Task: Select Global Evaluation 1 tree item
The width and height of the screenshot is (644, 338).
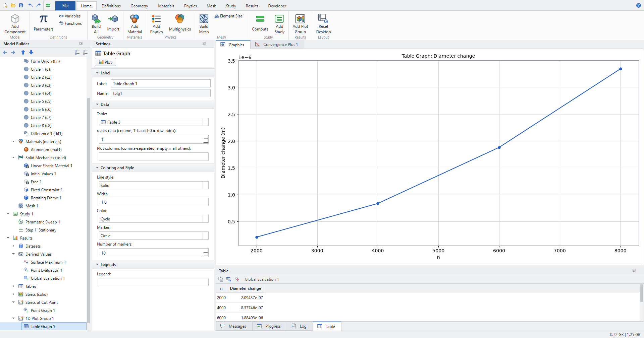Action: tap(48, 278)
